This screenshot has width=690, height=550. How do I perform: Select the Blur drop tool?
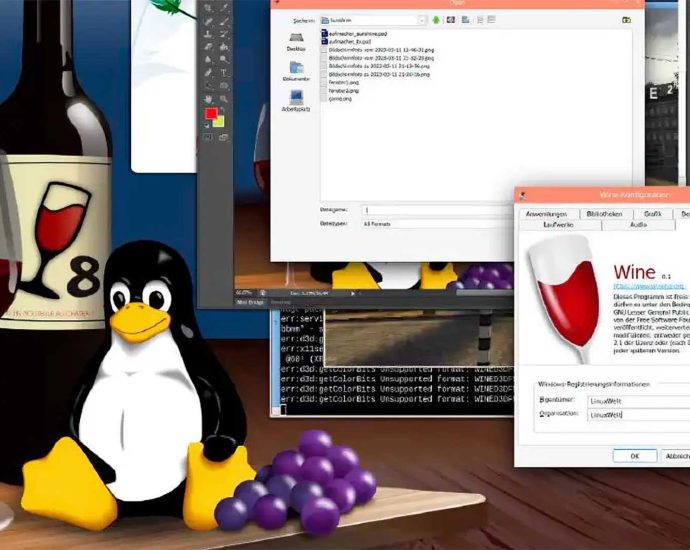click(208, 59)
